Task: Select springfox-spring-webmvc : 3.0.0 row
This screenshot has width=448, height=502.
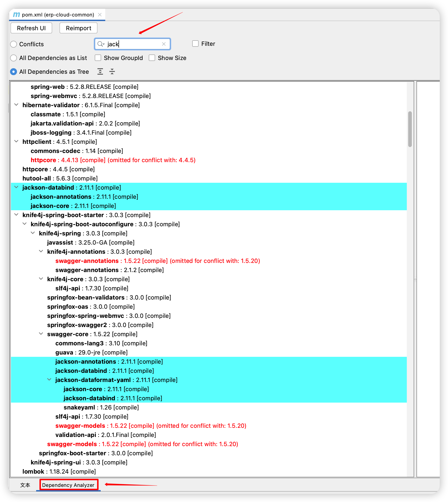Action: 109,316
